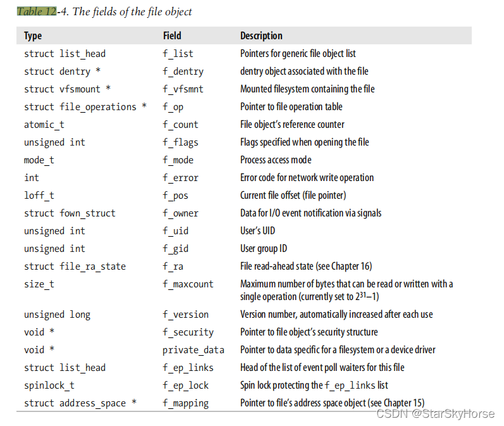Image resolution: width=504 pixels, height=426 pixels.
Task: Click the "struct fown_struct" type
Action: point(70,213)
